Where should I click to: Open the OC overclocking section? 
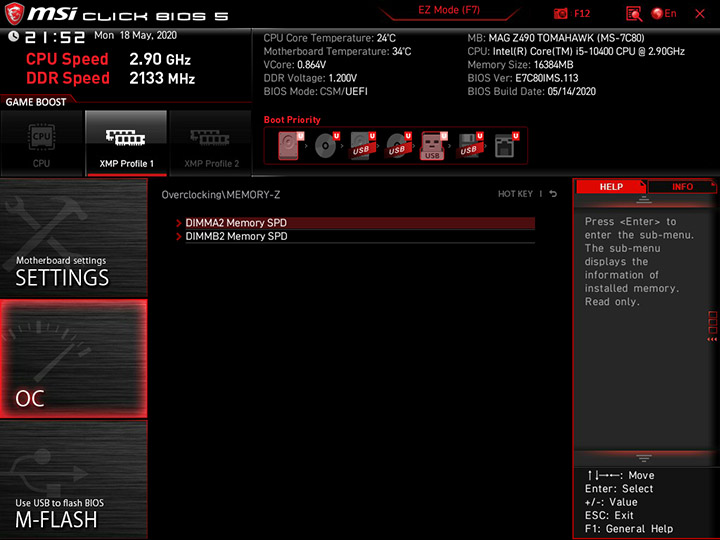click(x=73, y=359)
